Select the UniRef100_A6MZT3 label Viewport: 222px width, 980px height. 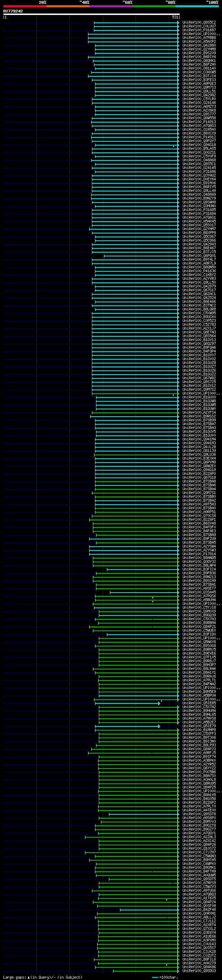pyautogui.click(x=199, y=106)
